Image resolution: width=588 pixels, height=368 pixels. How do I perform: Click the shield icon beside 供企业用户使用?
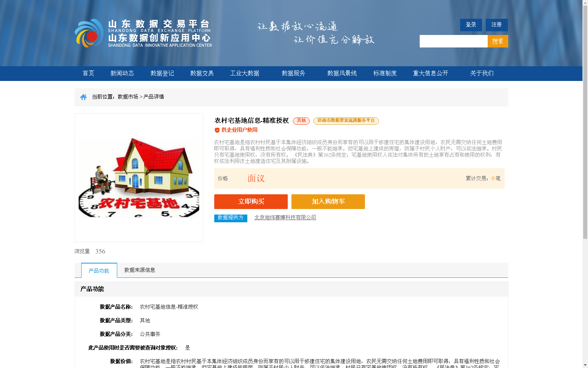(217, 130)
